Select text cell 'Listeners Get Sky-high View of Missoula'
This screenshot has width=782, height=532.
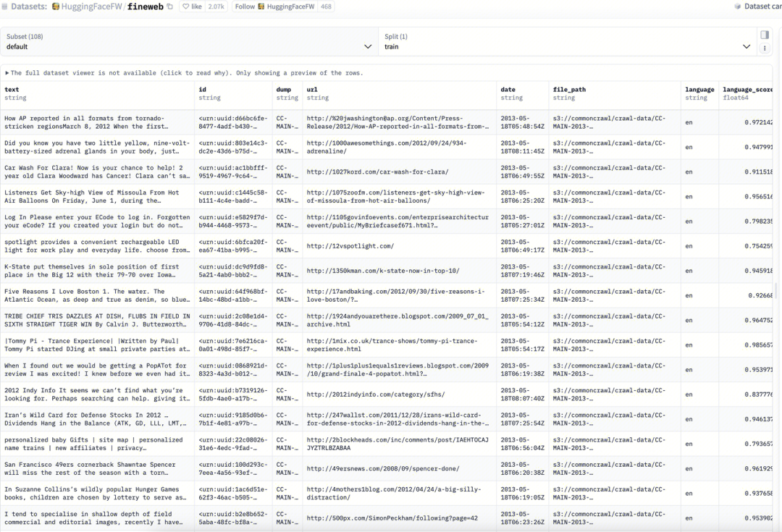click(x=97, y=196)
